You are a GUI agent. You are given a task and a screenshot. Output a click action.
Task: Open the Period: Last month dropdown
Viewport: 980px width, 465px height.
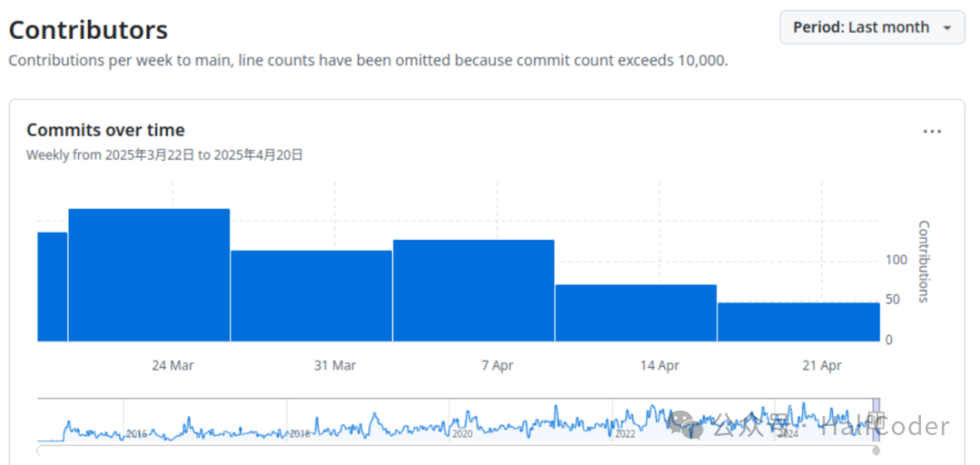pyautogui.click(x=872, y=27)
